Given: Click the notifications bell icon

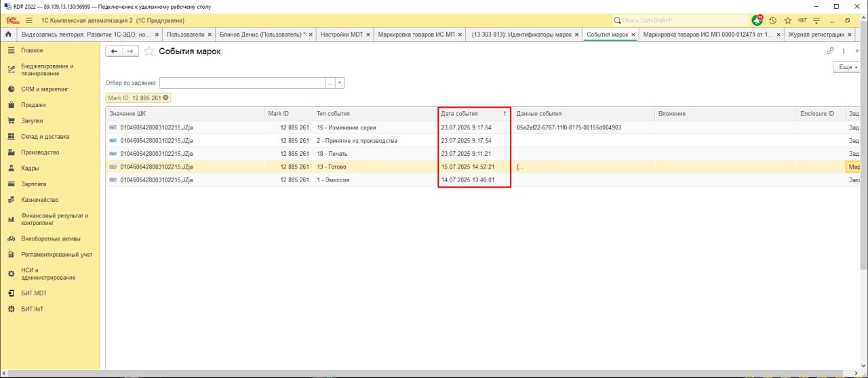Looking at the screenshot, I should pyautogui.click(x=757, y=20).
